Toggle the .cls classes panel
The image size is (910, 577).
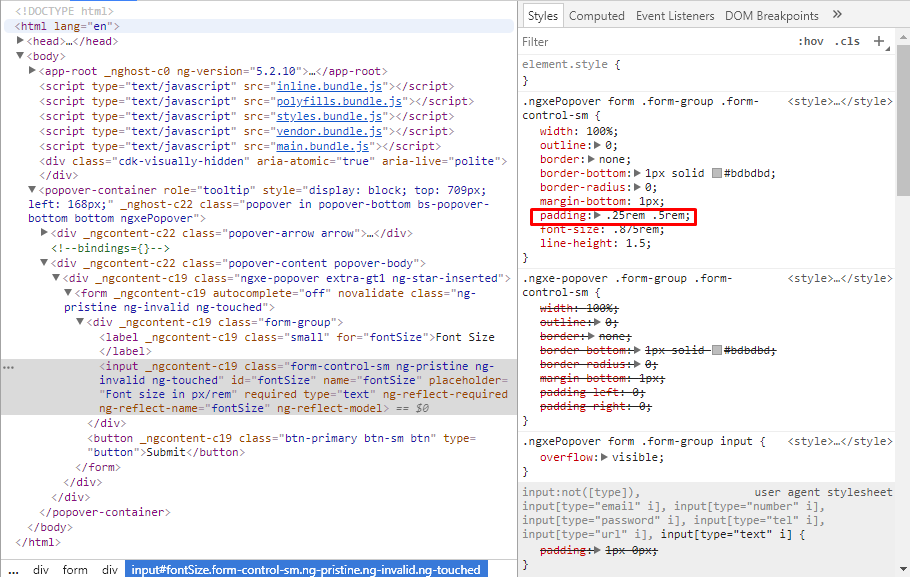[x=847, y=41]
